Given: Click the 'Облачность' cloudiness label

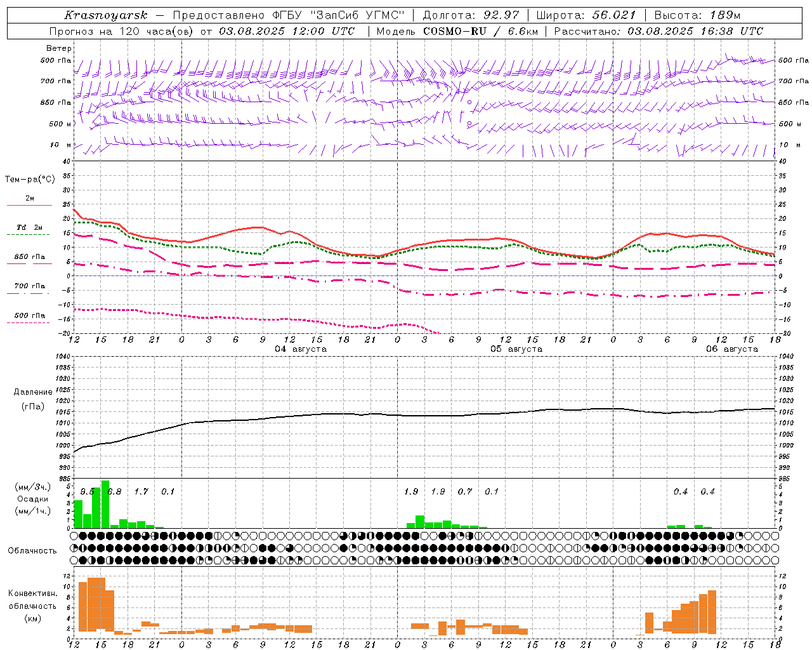Looking at the screenshot, I should 32,551.
